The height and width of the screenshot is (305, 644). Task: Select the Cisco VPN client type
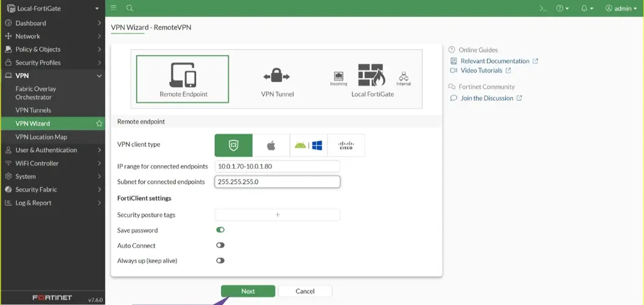coord(346,145)
